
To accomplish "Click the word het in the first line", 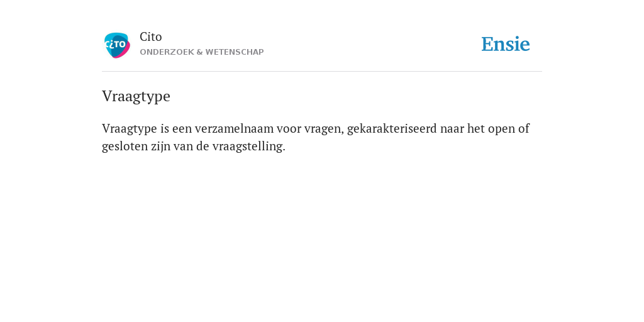I will pyautogui.click(x=475, y=128).
